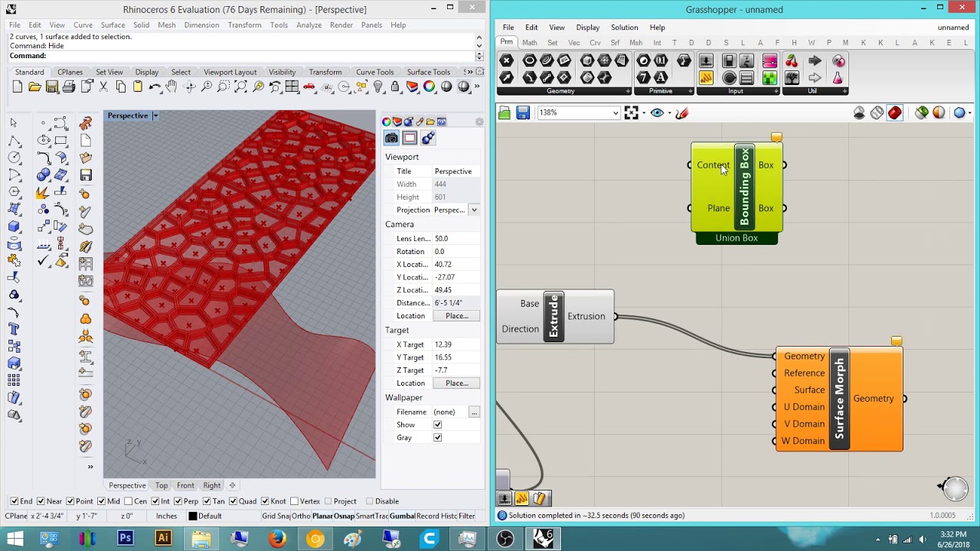Click Chrome icon in the Windows taskbar
The image size is (980, 551).
pos(315,539)
